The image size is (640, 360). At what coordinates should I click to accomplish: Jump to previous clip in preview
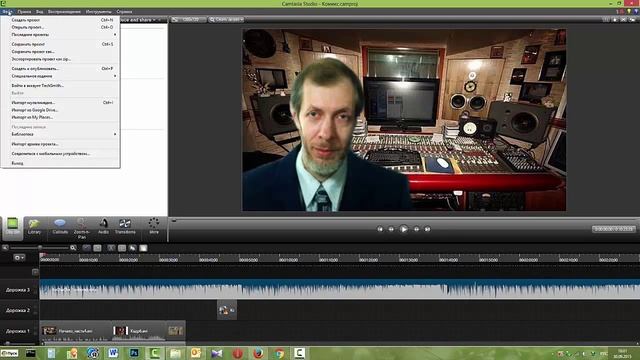click(380, 229)
